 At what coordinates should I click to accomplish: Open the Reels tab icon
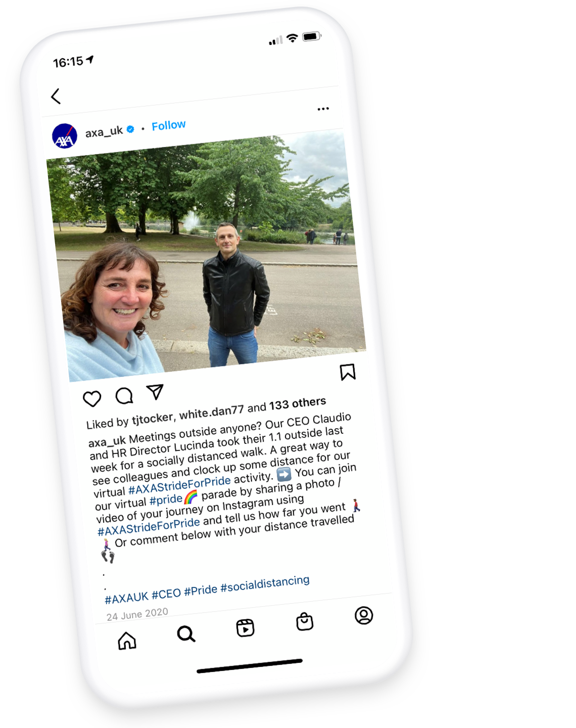coord(246,627)
